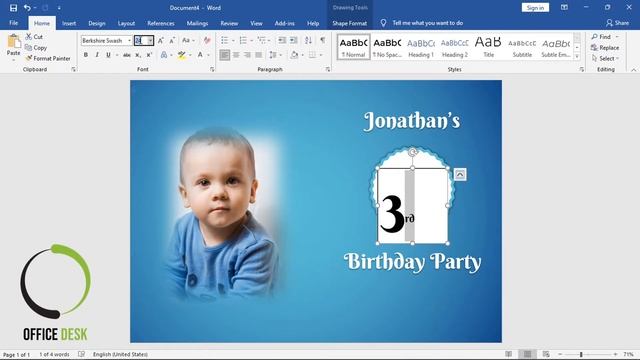Open the Berkshire Swash font name dropdown
The image size is (640, 360).
(x=129, y=40)
